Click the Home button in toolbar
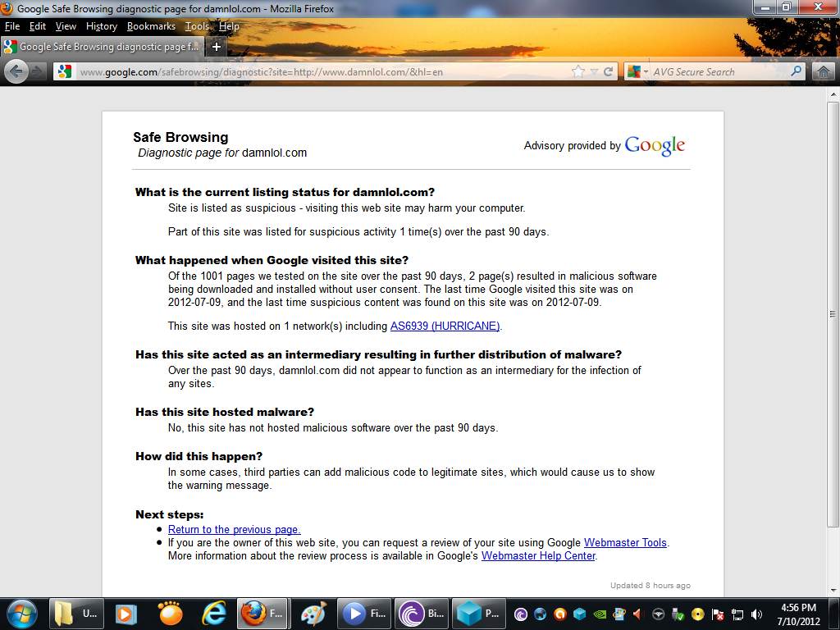 tap(824, 71)
